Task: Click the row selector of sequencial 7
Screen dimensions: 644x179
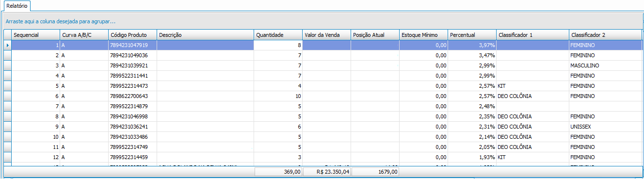Action: 7,106
